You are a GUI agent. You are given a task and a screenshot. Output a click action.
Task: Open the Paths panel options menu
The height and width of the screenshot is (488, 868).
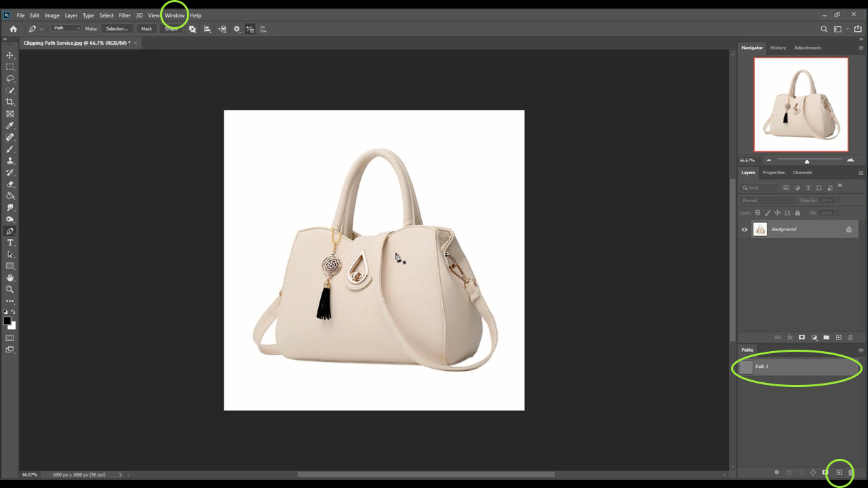pos(861,350)
